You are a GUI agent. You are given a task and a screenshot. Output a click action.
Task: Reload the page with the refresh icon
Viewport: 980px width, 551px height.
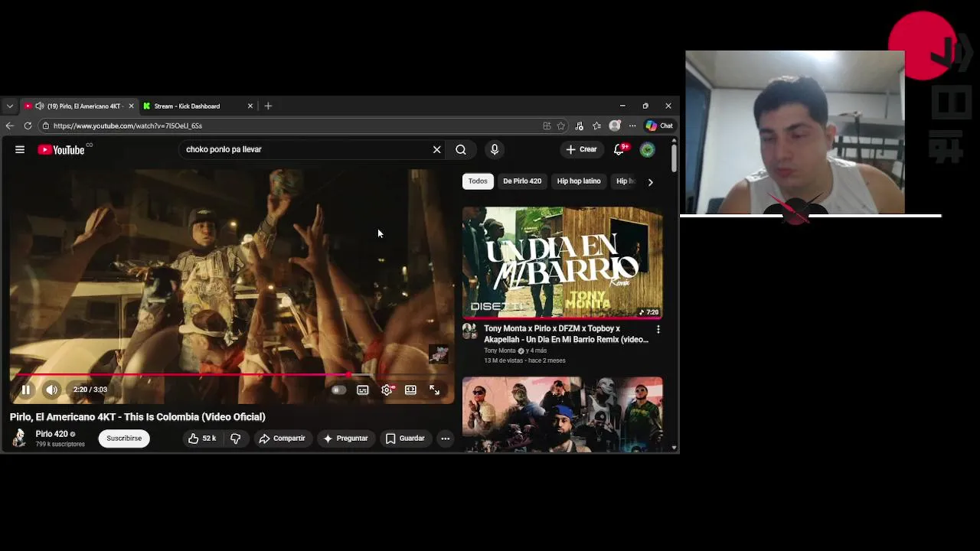point(28,126)
